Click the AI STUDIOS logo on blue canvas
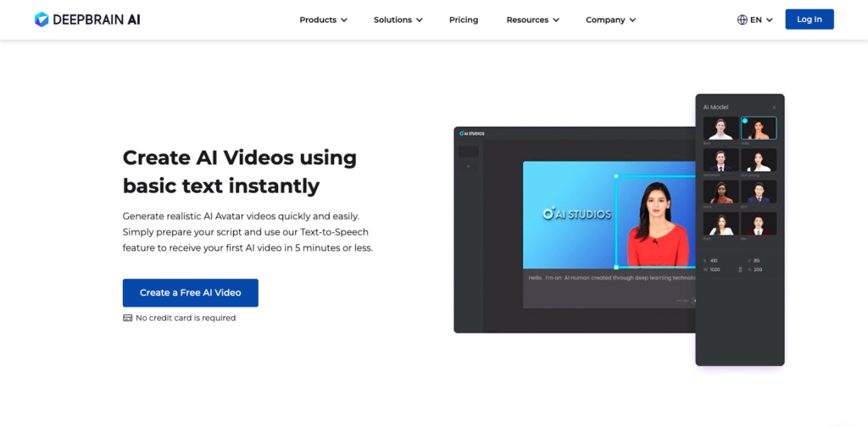 pyautogui.click(x=576, y=213)
